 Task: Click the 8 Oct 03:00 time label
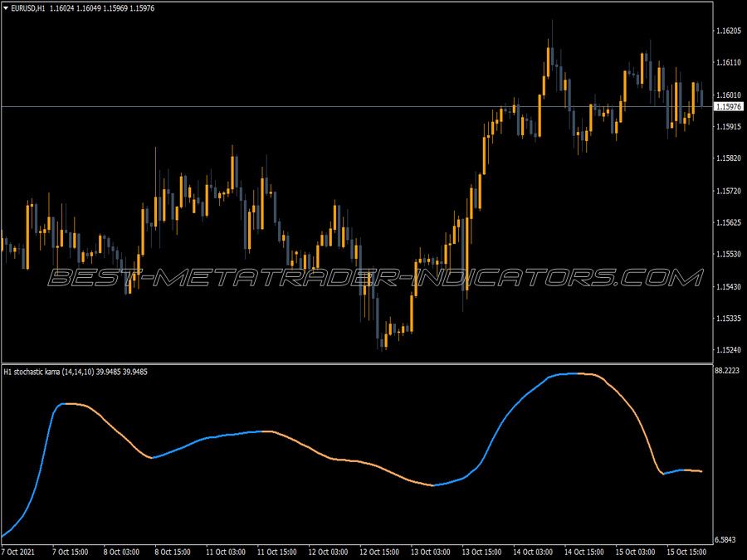[x=121, y=552]
